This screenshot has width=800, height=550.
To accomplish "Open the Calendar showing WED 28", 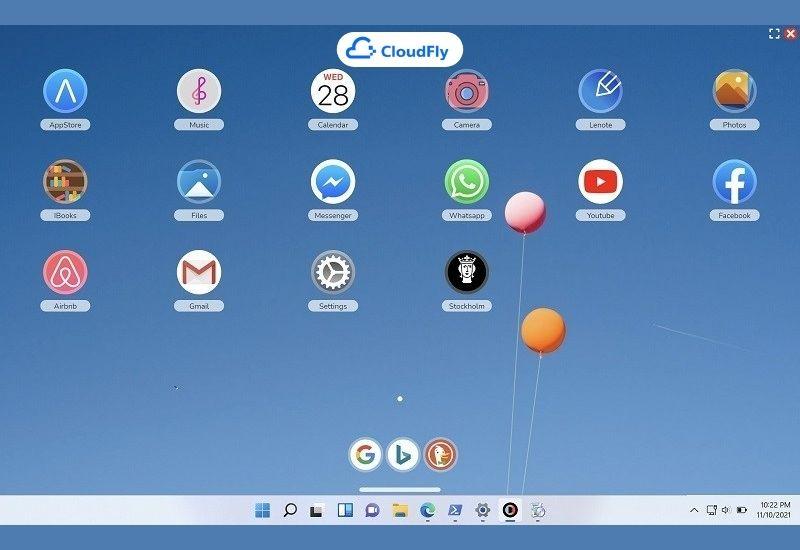I will (333, 91).
